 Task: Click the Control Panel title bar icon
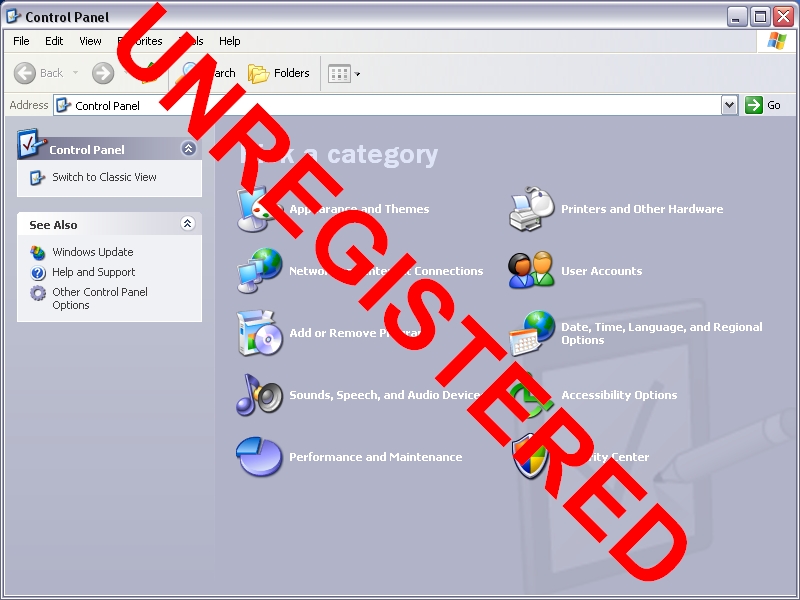13,16
